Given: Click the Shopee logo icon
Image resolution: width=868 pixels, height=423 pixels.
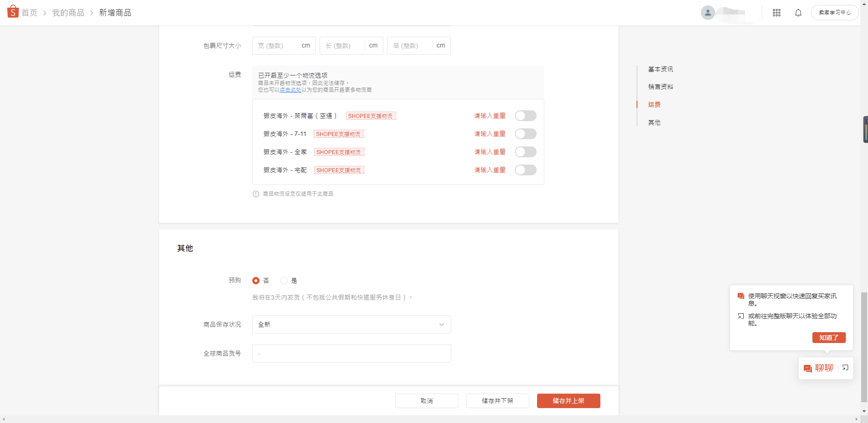Looking at the screenshot, I should pos(13,12).
